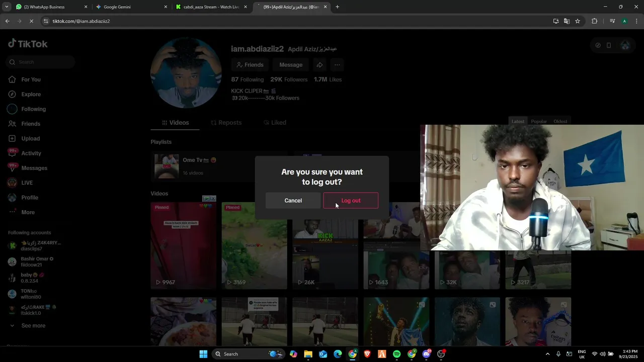Open a new browser tab
Screen dimensions: 644x362
pyautogui.click(x=337, y=7)
